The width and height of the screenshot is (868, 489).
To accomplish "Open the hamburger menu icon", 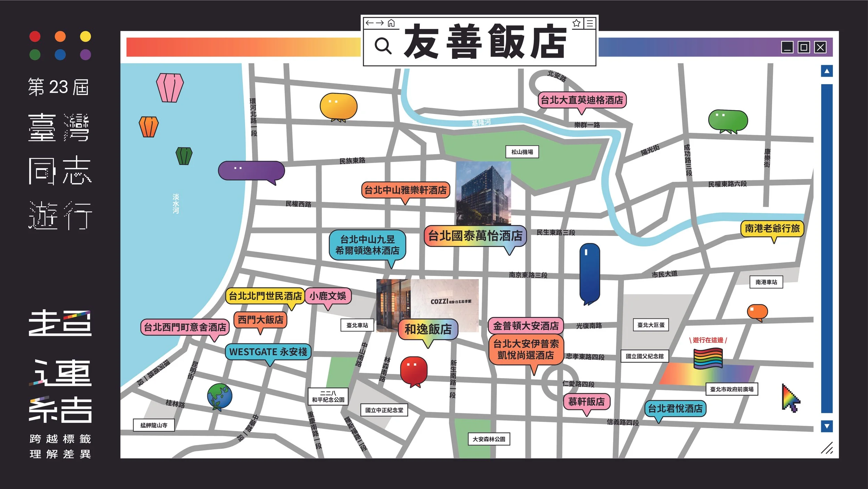I will (x=590, y=23).
